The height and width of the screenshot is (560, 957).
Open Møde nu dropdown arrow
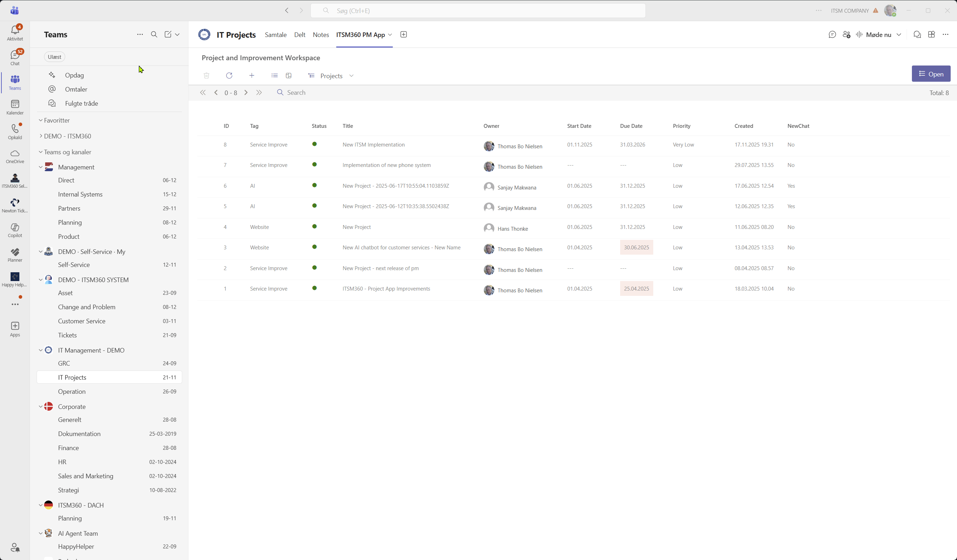click(x=899, y=35)
